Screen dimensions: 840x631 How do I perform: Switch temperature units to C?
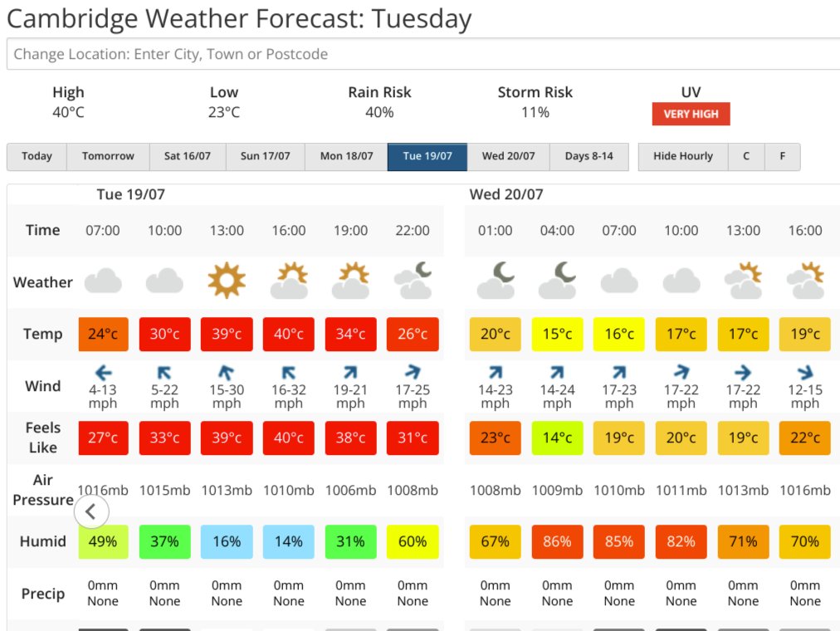(746, 156)
